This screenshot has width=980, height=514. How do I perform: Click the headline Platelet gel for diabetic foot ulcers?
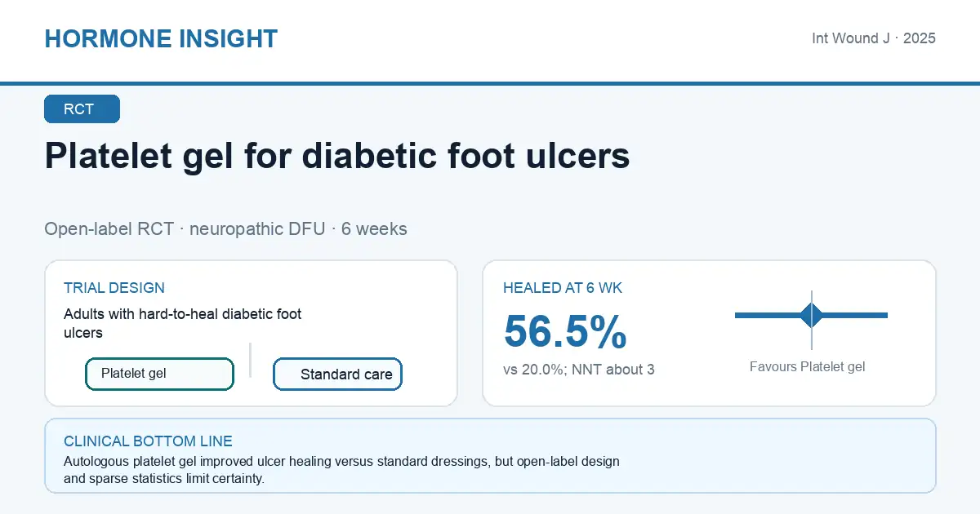pyautogui.click(x=337, y=156)
